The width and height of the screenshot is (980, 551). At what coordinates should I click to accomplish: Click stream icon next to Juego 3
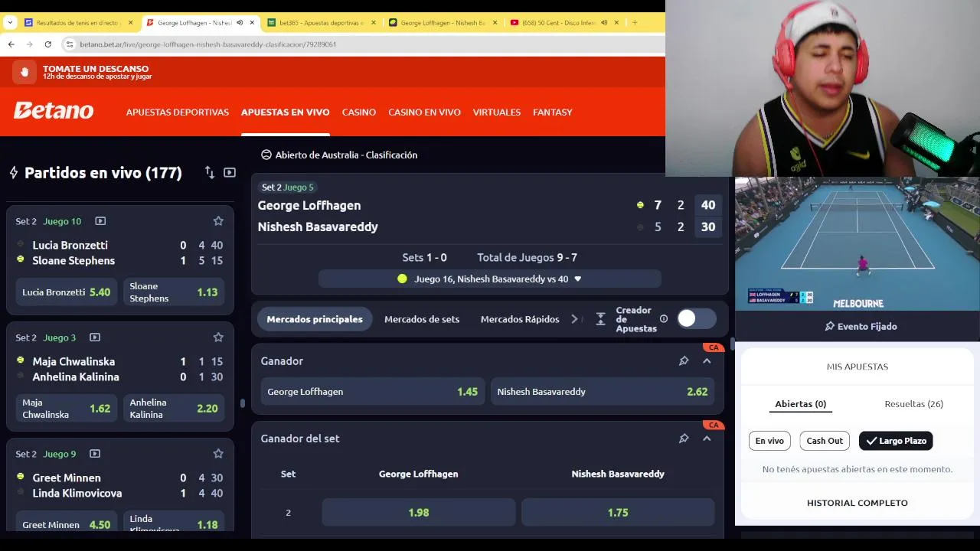click(95, 337)
